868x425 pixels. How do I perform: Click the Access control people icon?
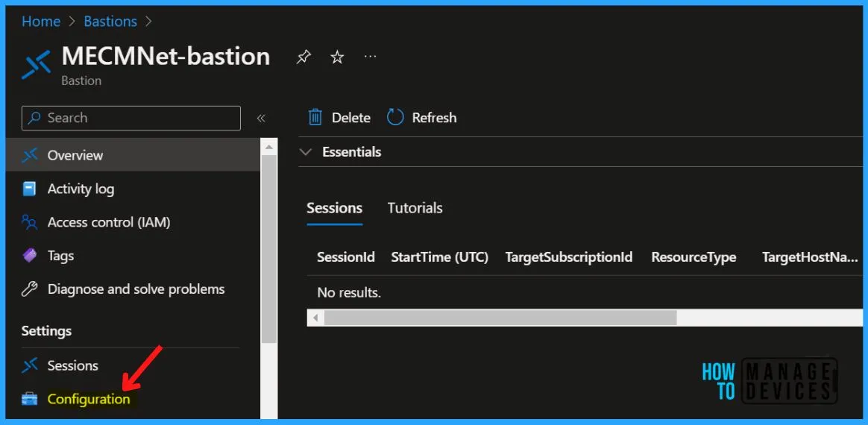coord(29,222)
